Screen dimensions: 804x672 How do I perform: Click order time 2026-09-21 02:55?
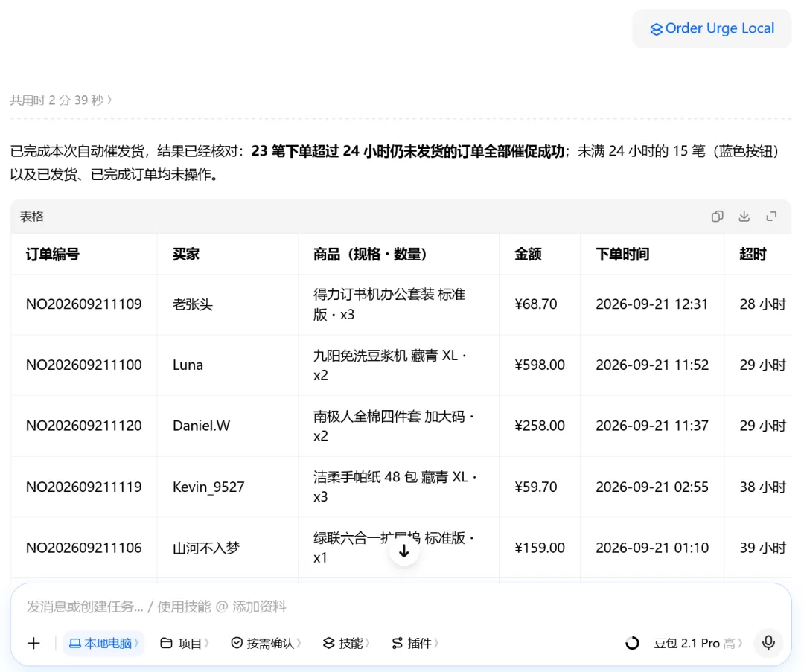tap(652, 487)
